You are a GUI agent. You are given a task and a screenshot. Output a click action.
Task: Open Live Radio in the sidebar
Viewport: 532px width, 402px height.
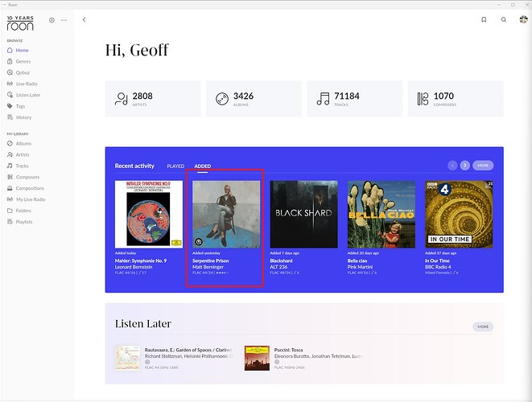27,84
